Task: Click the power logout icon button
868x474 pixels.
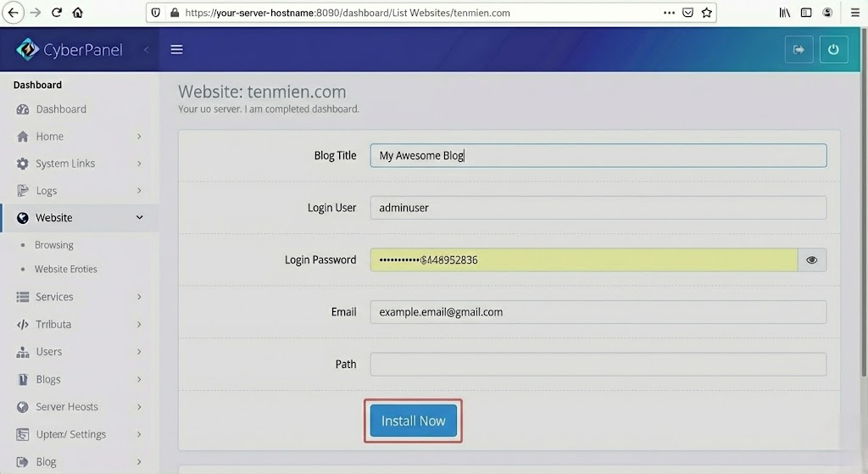Action: [833, 49]
